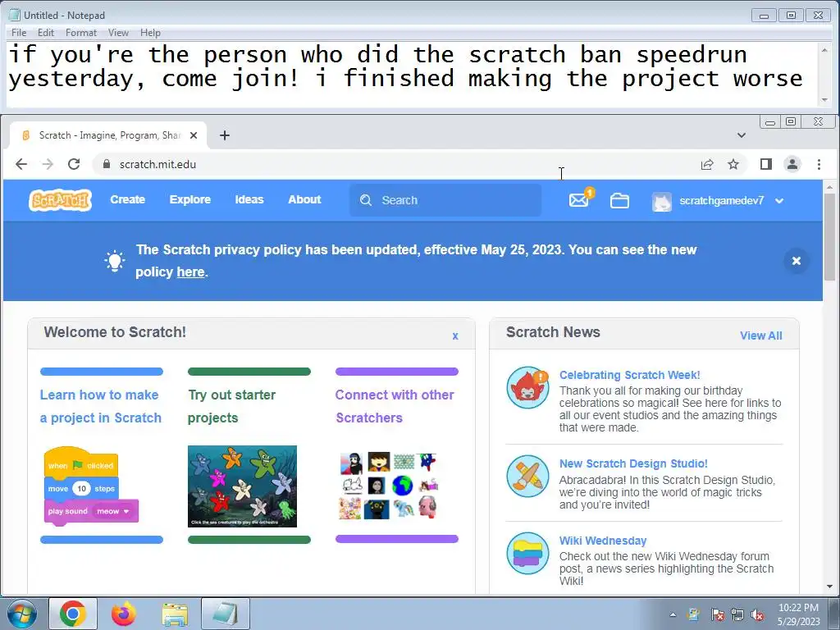Click Notepad scrollbar down arrow
Image resolution: width=840 pixels, height=630 pixels.
[x=824, y=100]
